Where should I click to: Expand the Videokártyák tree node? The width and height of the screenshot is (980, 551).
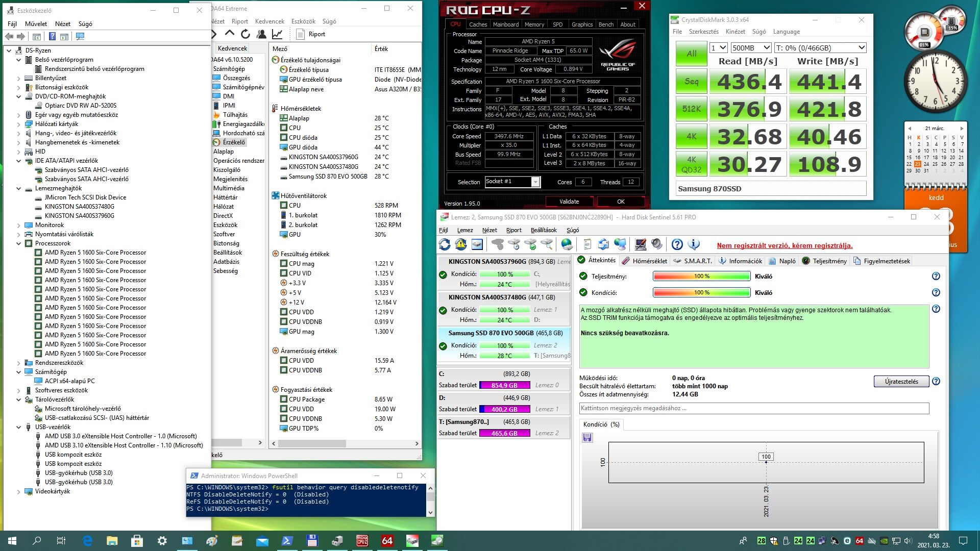point(19,491)
